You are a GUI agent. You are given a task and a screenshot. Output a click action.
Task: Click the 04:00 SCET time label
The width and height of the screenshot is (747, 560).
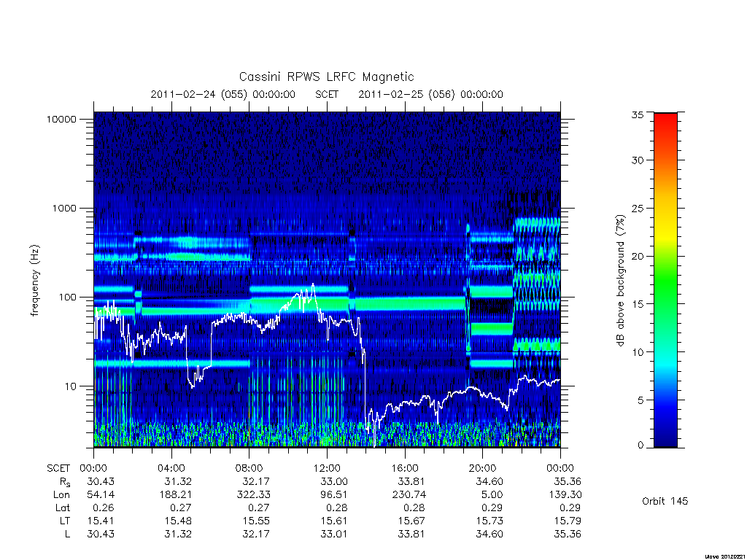[171, 468]
